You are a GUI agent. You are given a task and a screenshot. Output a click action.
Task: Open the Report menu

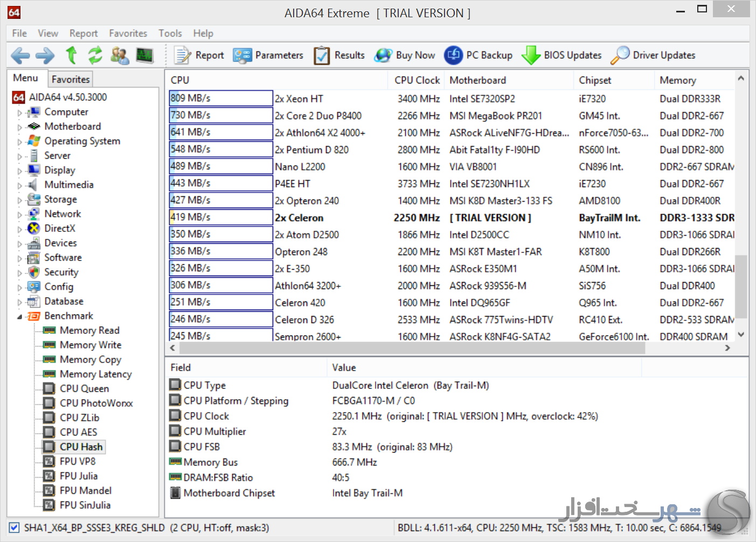(84, 33)
